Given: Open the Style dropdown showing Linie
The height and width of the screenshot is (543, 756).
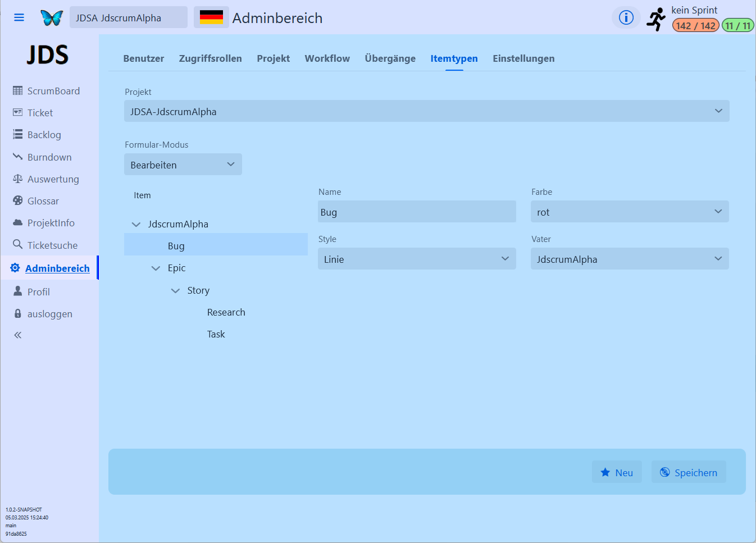Looking at the screenshot, I should click(x=417, y=259).
